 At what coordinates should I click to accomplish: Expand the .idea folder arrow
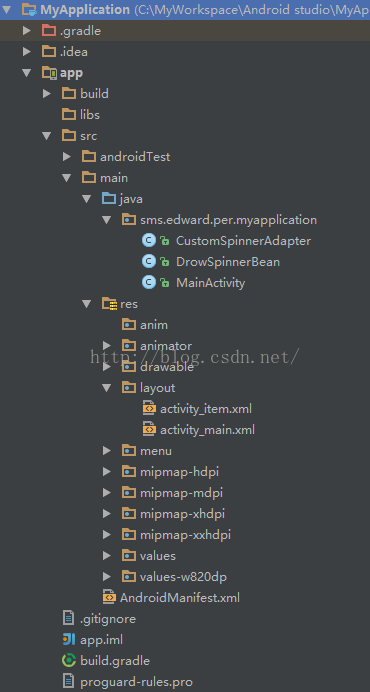pyautogui.click(x=27, y=52)
